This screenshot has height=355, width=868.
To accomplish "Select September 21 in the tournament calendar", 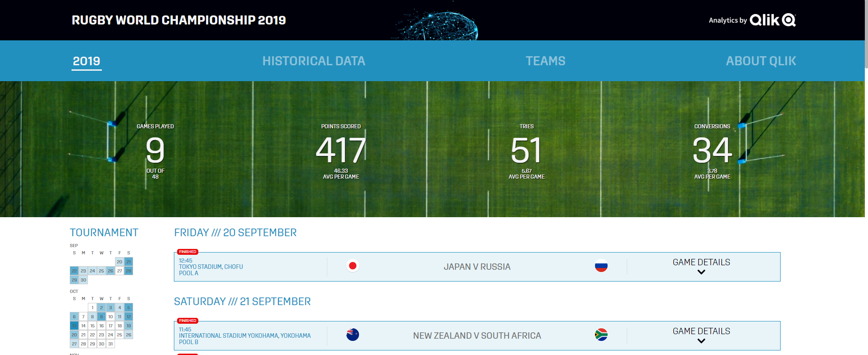I will click(129, 262).
